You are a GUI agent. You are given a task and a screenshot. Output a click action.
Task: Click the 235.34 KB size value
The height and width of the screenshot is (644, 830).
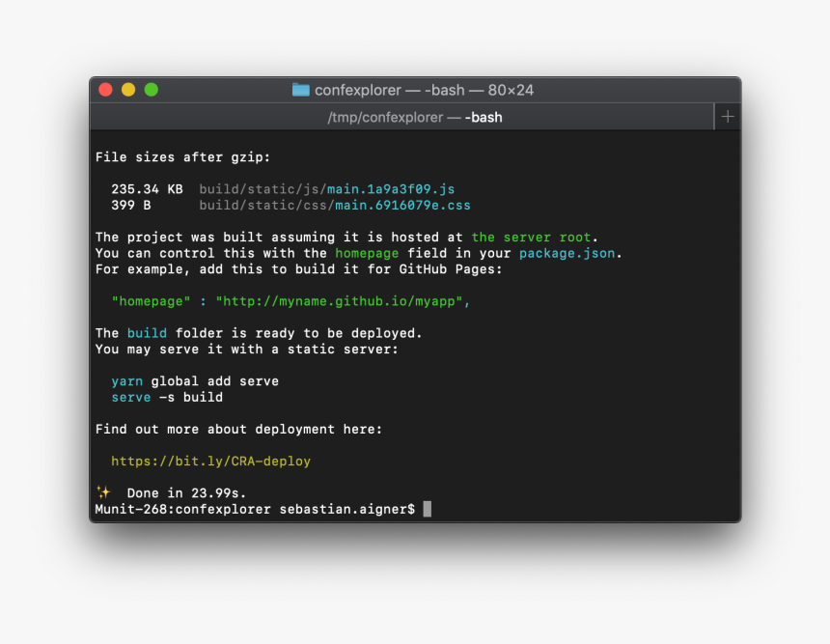tap(147, 189)
